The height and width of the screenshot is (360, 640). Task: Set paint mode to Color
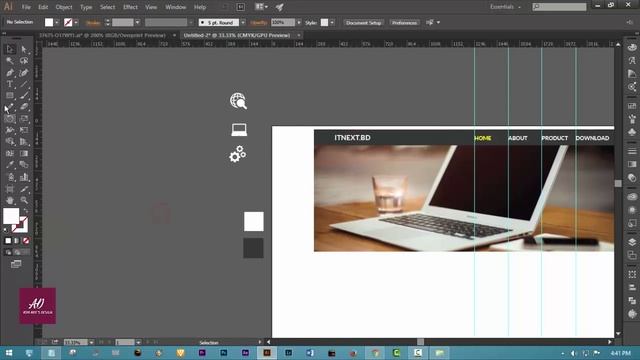pos(8,241)
